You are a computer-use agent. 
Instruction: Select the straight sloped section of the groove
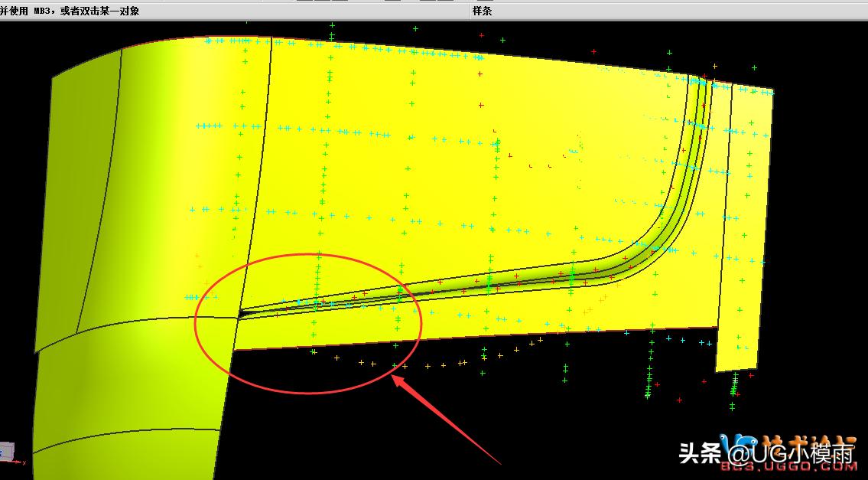pyautogui.click(x=489, y=281)
